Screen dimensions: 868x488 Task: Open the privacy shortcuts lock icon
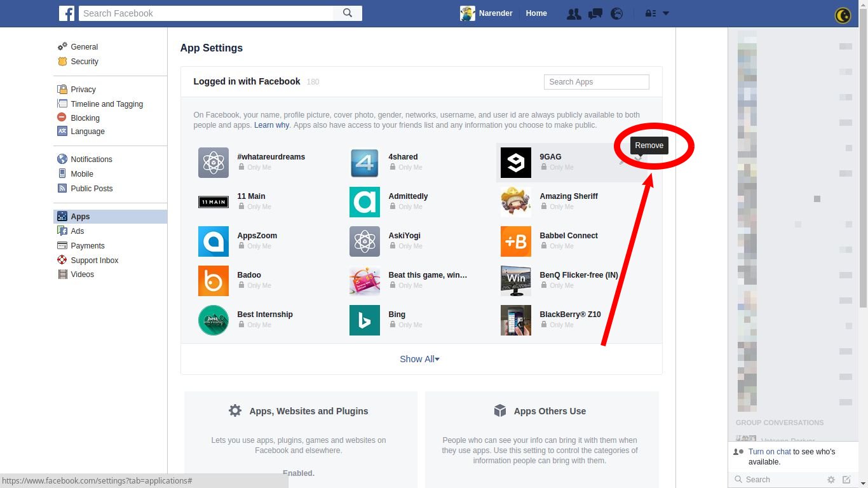(651, 13)
